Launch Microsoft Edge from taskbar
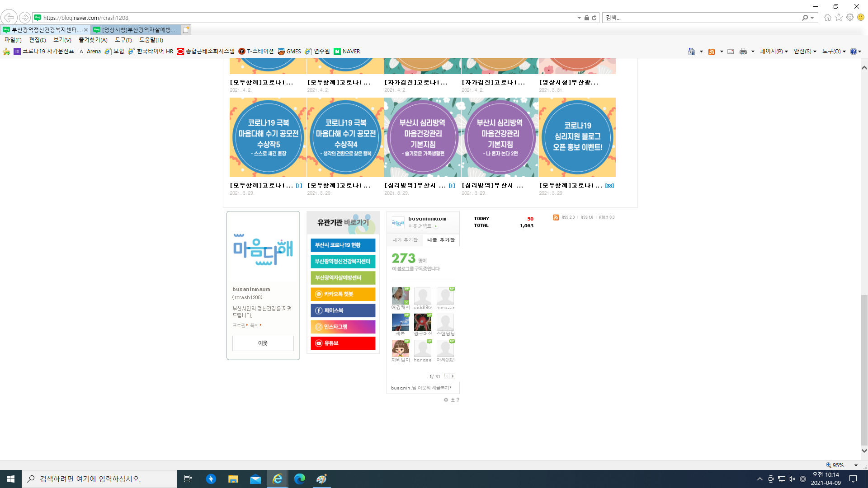This screenshot has width=868, height=488. [x=299, y=479]
